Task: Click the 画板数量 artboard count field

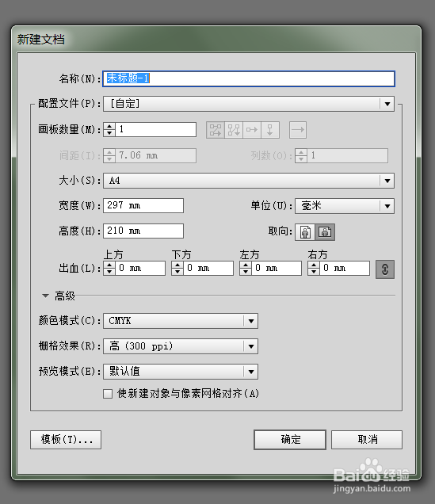Action: (156, 129)
